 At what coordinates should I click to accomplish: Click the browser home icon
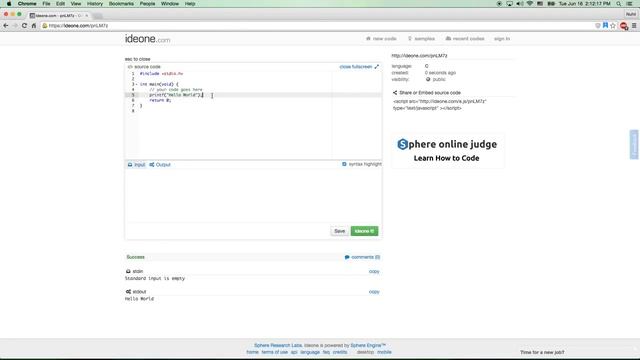[x=34, y=26]
